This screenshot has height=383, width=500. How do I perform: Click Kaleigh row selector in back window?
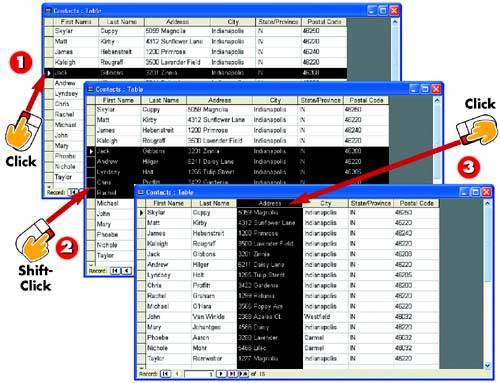49,62
